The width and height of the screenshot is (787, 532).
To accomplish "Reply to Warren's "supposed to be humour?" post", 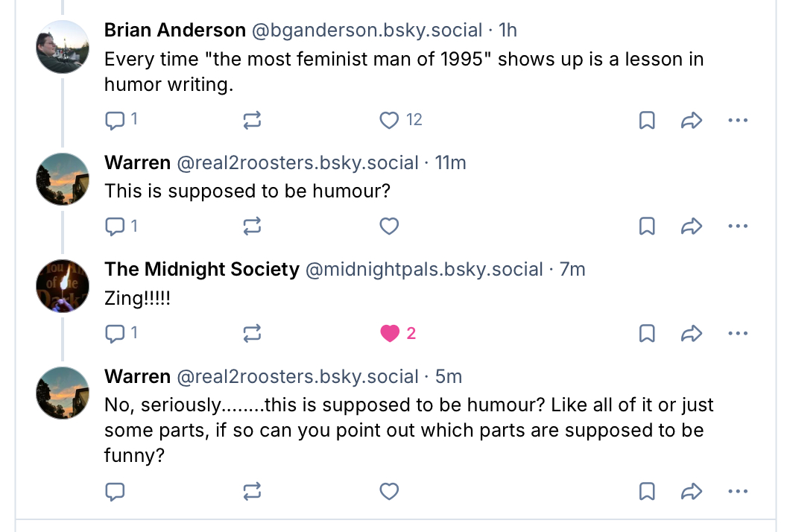I will click(x=116, y=226).
